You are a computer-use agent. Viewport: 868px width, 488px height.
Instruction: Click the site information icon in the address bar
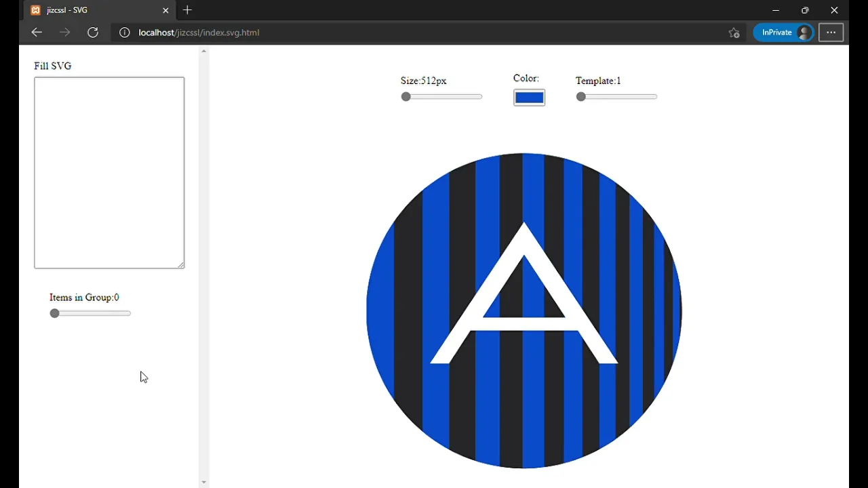click(124, 32)
